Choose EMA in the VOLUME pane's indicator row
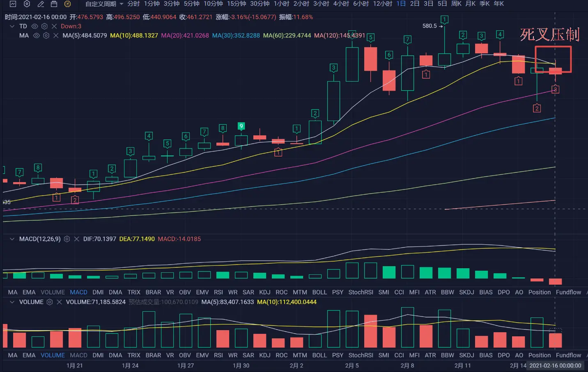Screen dimensions: 588x372 (x=29, y=355)
